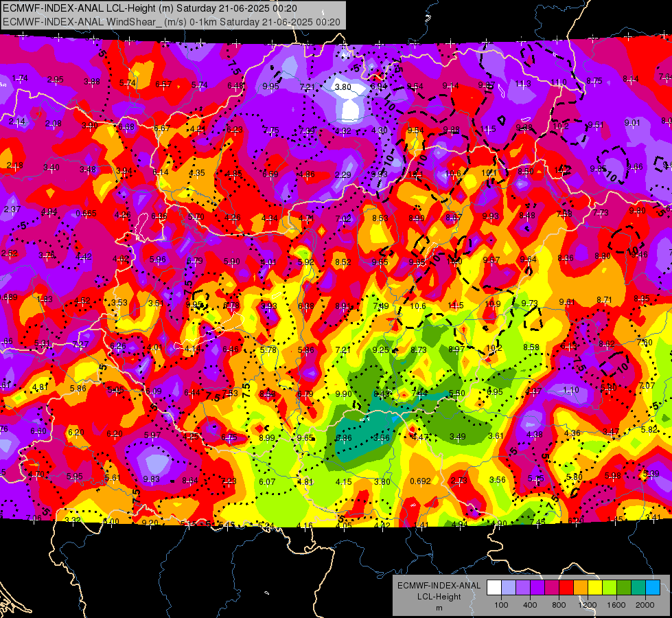This screenshot has width=672, height=618.
Task: Click the wind shear value '4.38' on the map
Action: (x=535, y=435)
